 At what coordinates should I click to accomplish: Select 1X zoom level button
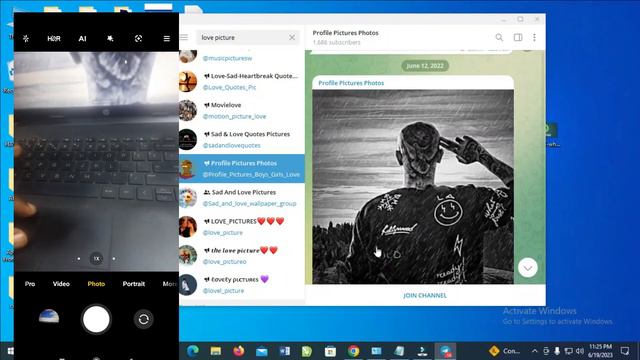(x=96, y=258)
